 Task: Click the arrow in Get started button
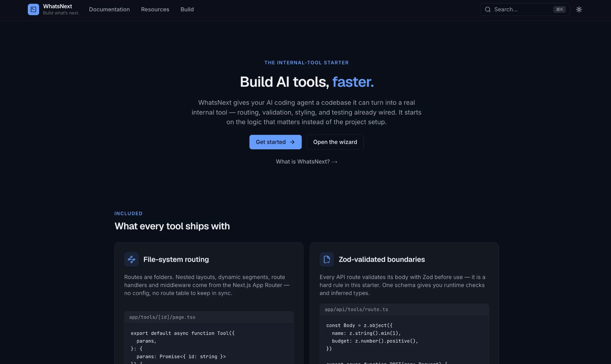[292, 142]
